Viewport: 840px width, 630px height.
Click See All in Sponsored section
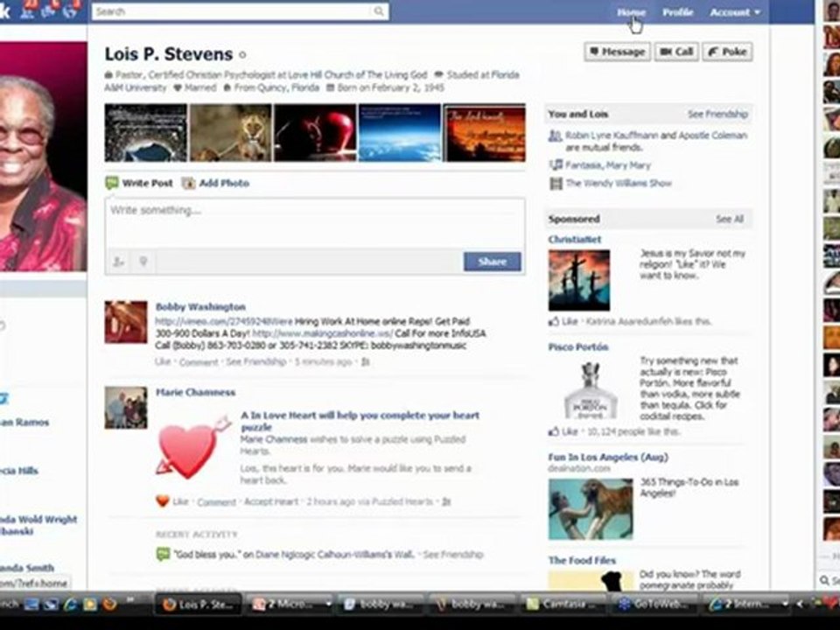(730, 219)
